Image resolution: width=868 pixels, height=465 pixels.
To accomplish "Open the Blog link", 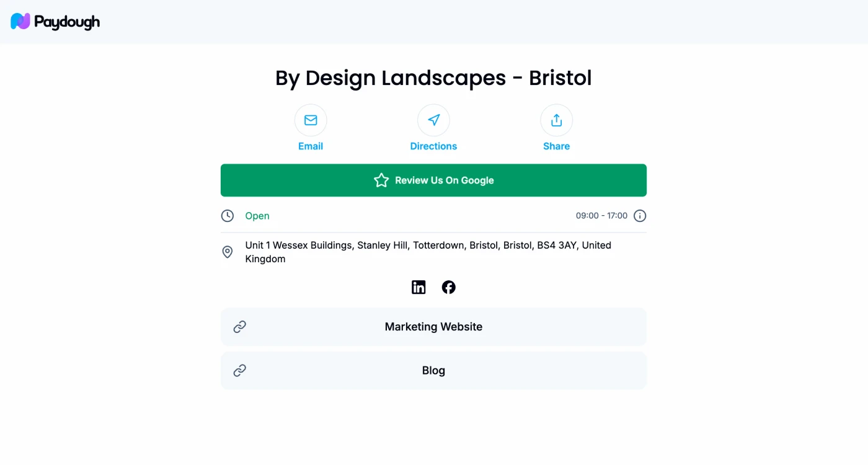I will point(433,371).
